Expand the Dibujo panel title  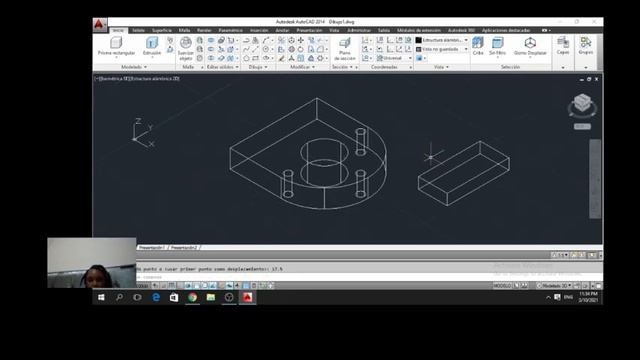(258, 67)
